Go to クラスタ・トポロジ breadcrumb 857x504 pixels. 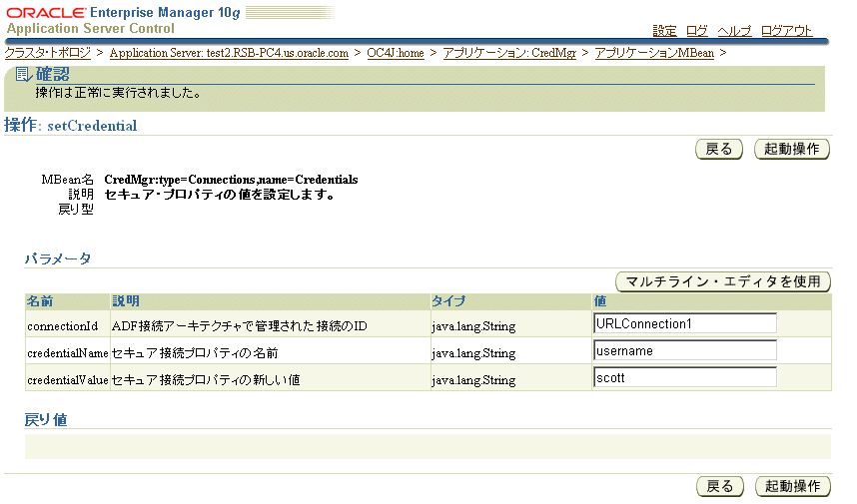pos(48,53)
